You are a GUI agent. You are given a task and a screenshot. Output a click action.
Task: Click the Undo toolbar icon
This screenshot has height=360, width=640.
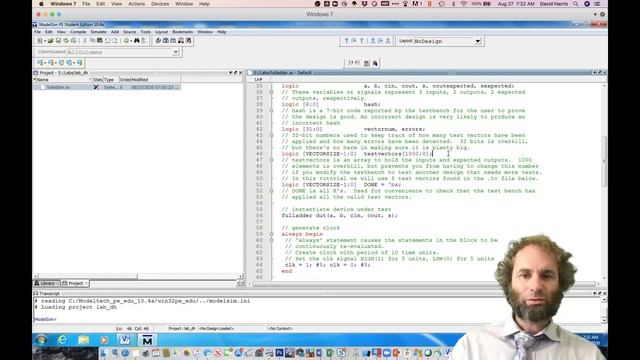(x=107, y=41)
